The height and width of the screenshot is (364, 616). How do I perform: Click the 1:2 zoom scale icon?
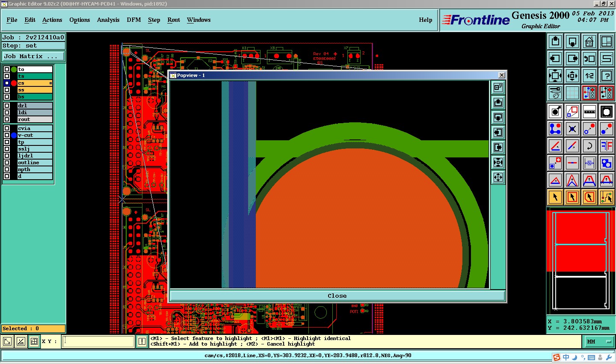coord(589,76)
